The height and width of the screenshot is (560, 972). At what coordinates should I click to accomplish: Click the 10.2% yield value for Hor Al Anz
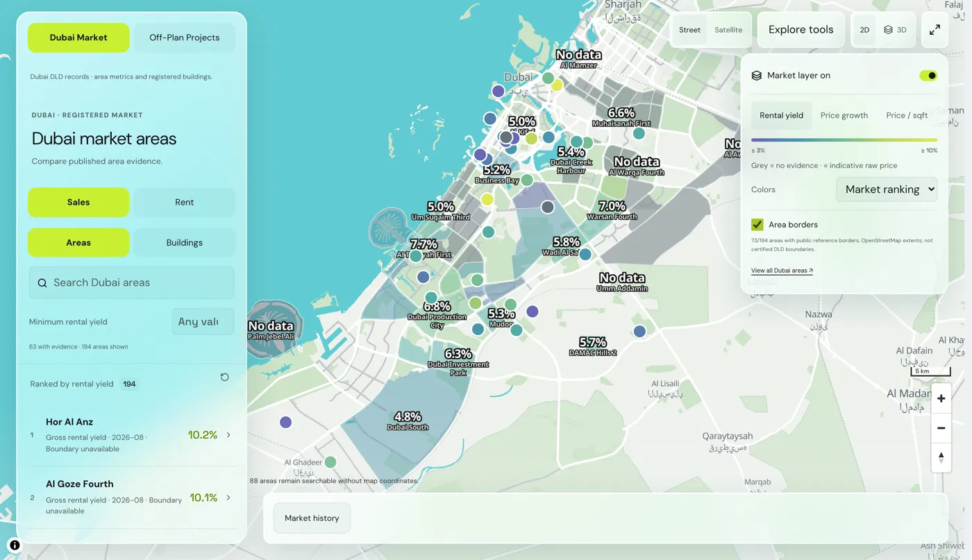pos(203,435)
